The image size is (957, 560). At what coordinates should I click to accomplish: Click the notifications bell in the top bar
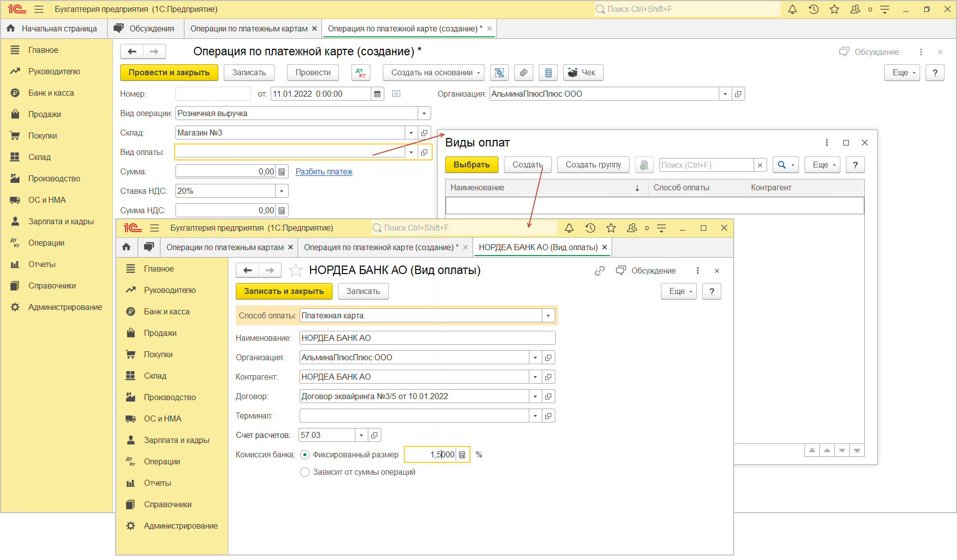pyautogui.click(x=792, y=9)
